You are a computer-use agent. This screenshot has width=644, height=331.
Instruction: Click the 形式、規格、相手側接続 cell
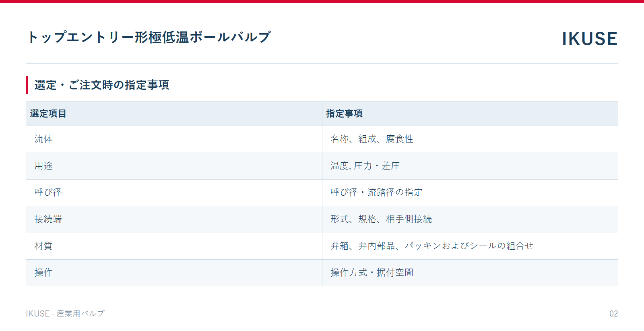pos(470,219)
